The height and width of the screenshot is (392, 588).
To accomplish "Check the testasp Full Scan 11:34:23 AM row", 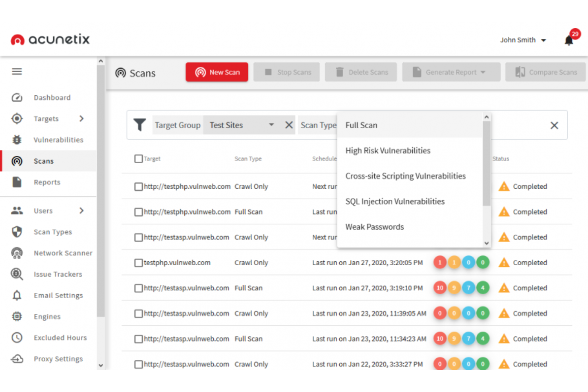I will coord(138,339).
